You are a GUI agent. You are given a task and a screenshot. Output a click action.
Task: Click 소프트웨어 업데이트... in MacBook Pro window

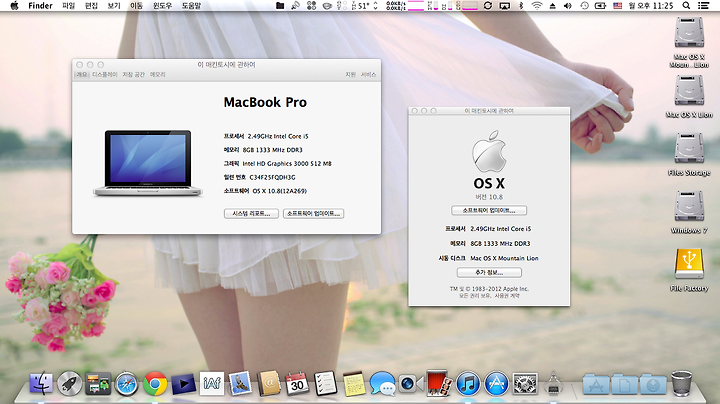point(314,213)
